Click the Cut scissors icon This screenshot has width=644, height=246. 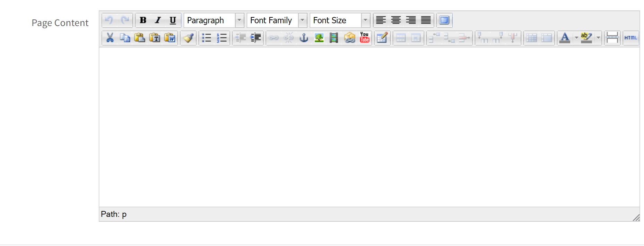(110, 38)
